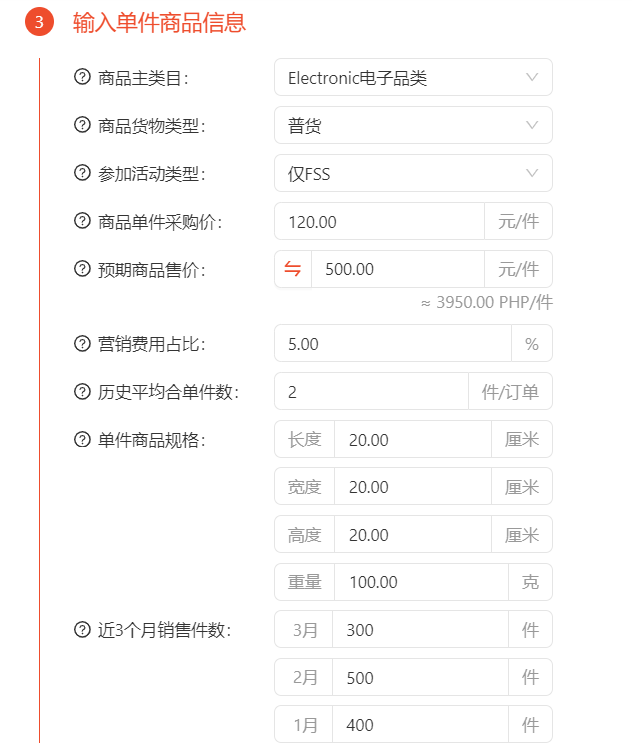The width and height of the screenshot is (632, 753).
Task: Click help icon beside 商品主类目
Action: click(82, 78)
